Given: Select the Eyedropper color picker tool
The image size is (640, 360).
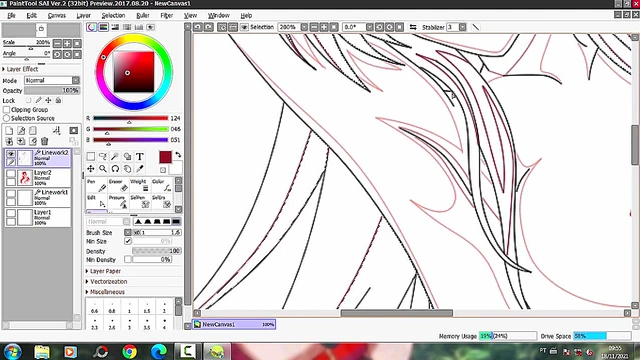Looking at the screenshot, I should [x=140, y=169].
